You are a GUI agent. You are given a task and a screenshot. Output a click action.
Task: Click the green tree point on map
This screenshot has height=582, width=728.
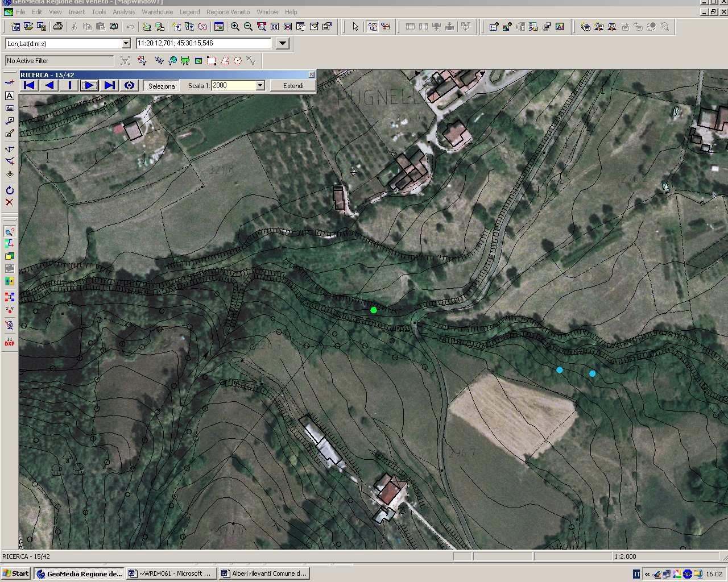[374, 310]
